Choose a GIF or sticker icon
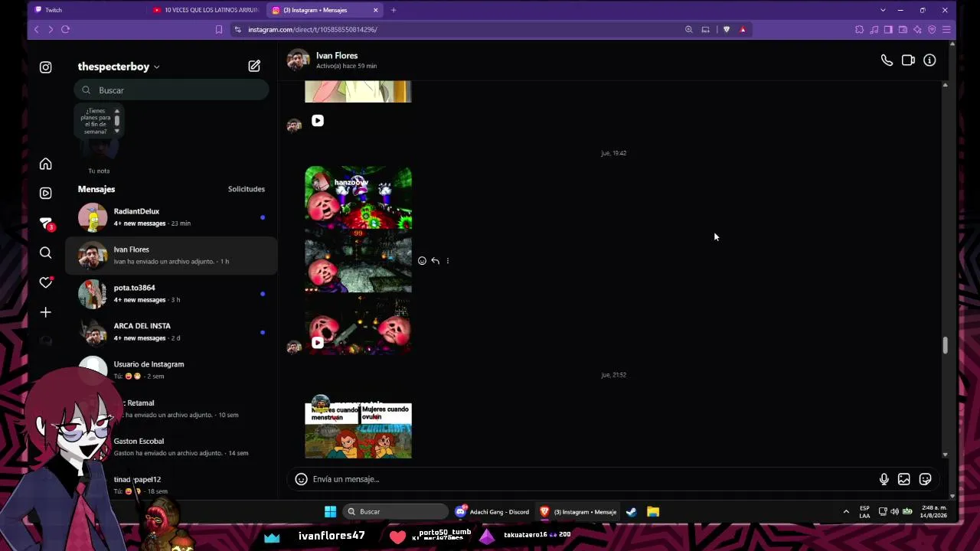The height and width of the screenshot is (551, 980). pyautogui.click(x=925, y=479)
